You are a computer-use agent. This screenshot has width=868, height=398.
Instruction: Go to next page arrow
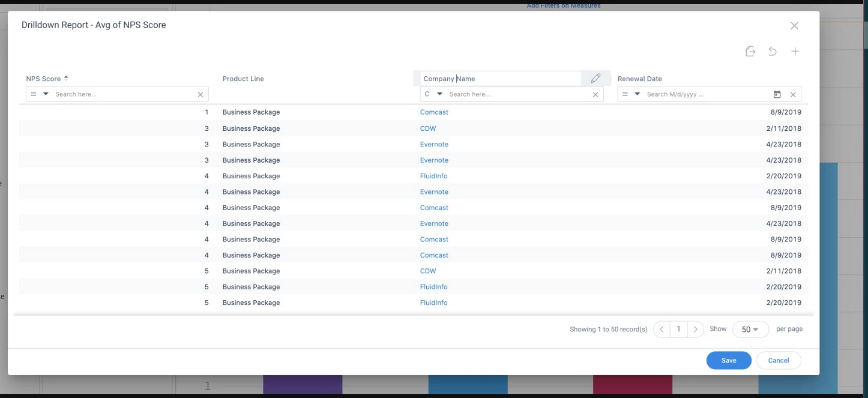coord(695,330)
